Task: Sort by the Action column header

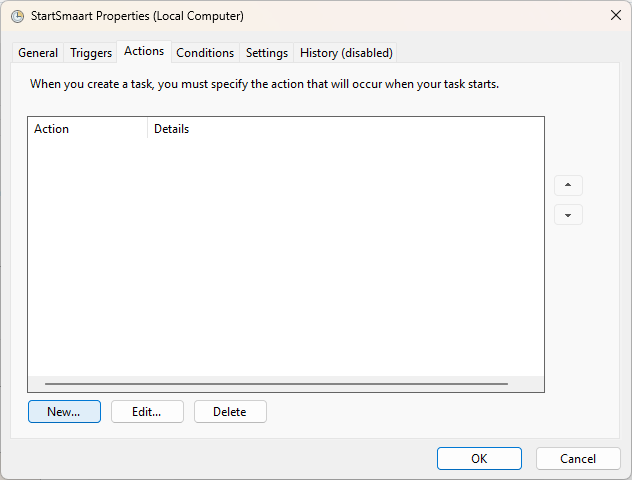Action: tap(88, 129)
